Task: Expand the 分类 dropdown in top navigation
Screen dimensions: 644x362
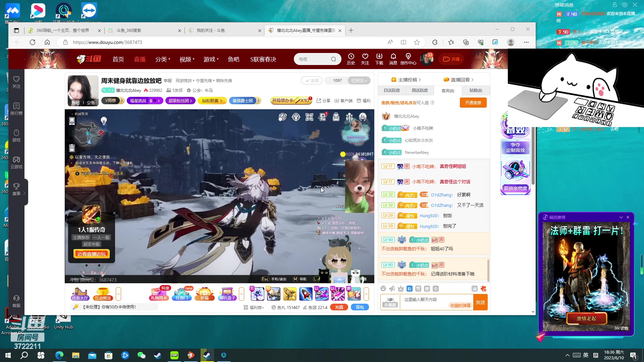Action: tap(163, 59)
